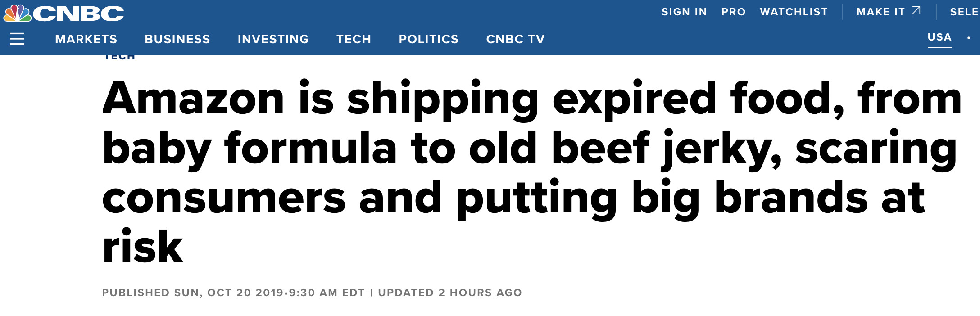Image resolution: width=980 pixels, height=316 pixels.
Task: Click the partially visible Select link
Action: [964, 12]
